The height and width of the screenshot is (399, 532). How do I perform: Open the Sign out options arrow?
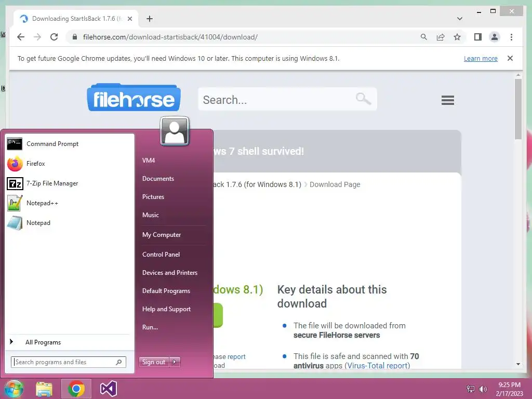click(175, 362)
